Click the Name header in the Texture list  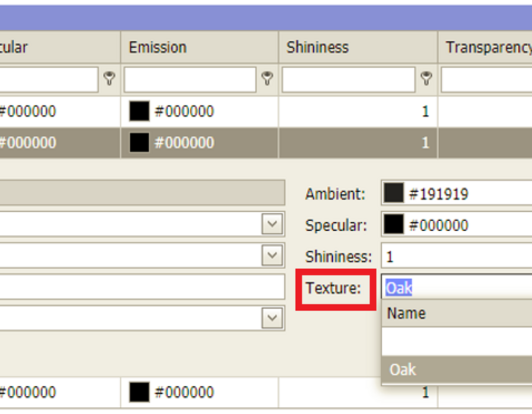click(457, 313)
